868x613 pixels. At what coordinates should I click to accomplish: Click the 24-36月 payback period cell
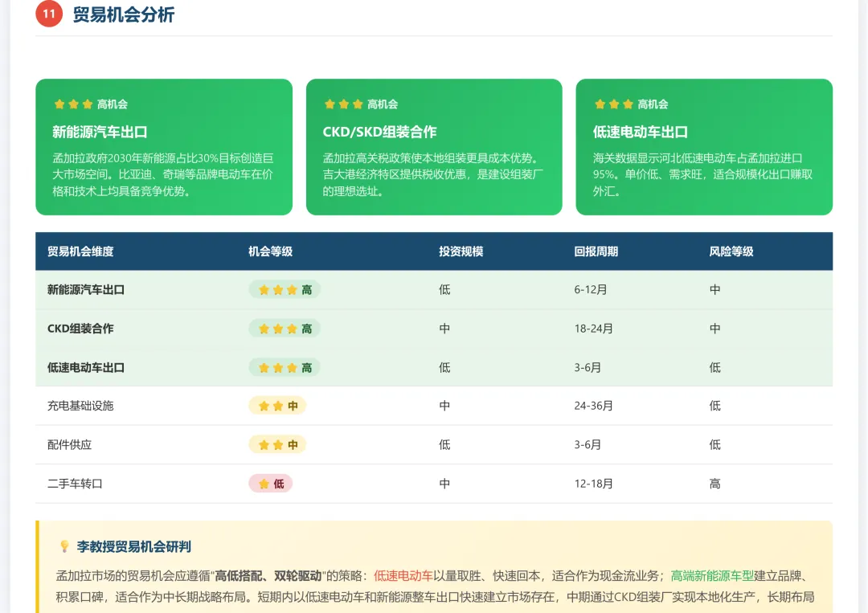(593, 406)
